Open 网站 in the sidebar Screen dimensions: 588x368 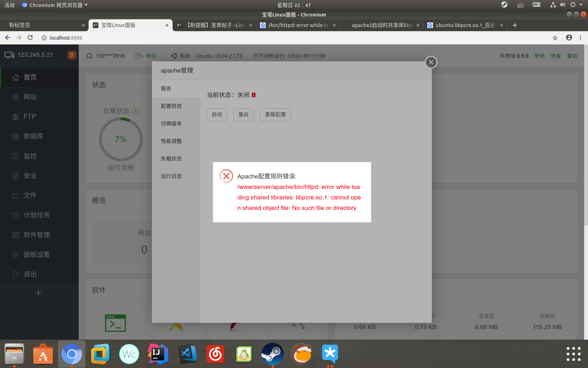[39, 97]
